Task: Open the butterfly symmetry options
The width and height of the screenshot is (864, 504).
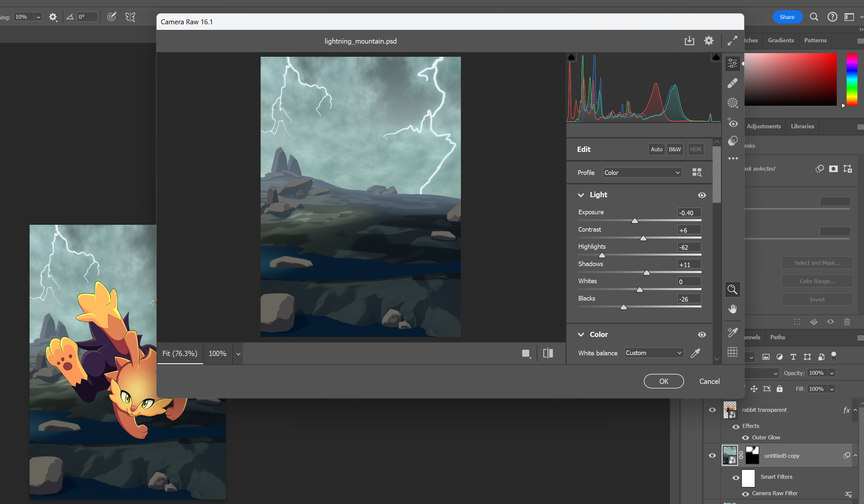Action: click(130, 17)
